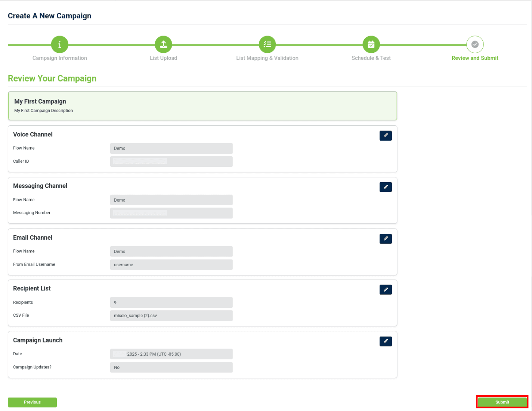The image size is (532, 411).
Task: Click the Messaging Number field
Action: pyautogui.click(x=171, y=213)
